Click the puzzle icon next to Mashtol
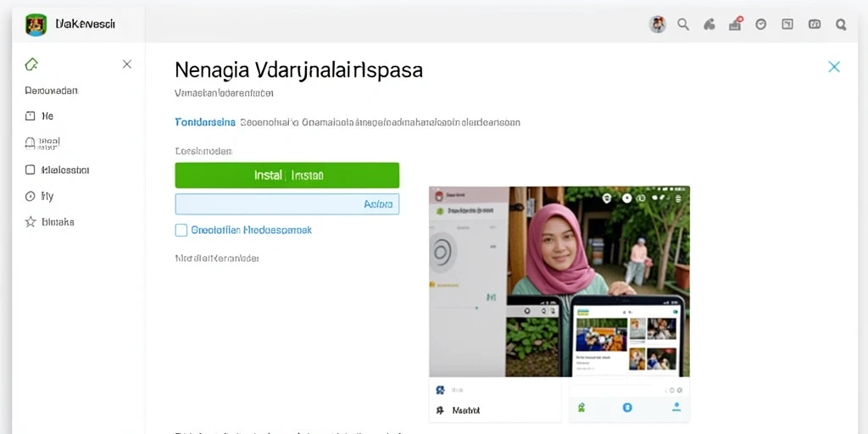The width and height of the screenshot is (868, 434). [x=440, y=410]
